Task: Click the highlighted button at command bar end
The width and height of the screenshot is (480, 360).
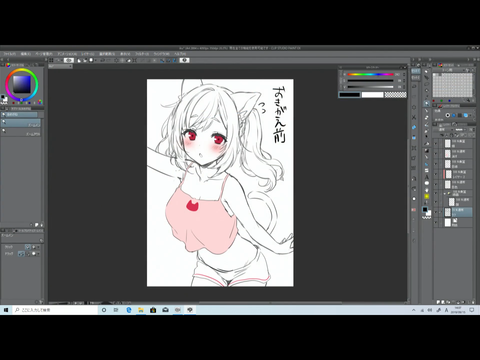Action: (184, 60)
